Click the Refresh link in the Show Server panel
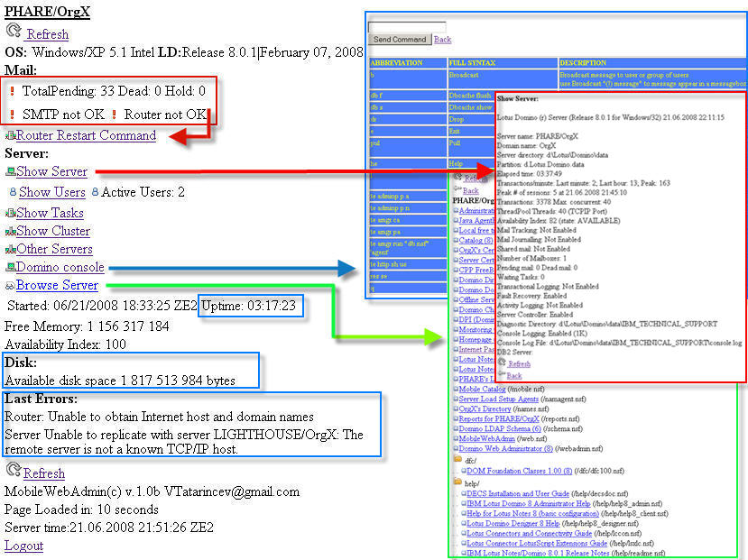Viewport: 748px width, 560px height. tap(519, 363)
